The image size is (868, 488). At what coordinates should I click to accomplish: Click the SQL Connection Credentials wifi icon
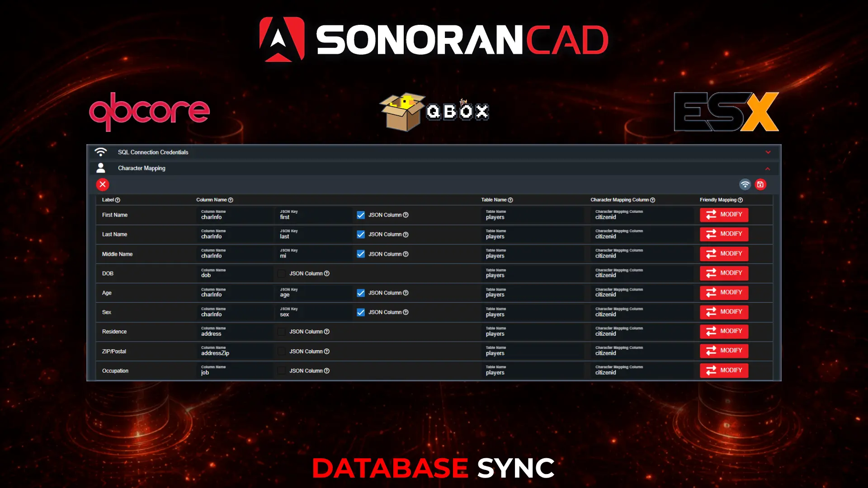100,152
